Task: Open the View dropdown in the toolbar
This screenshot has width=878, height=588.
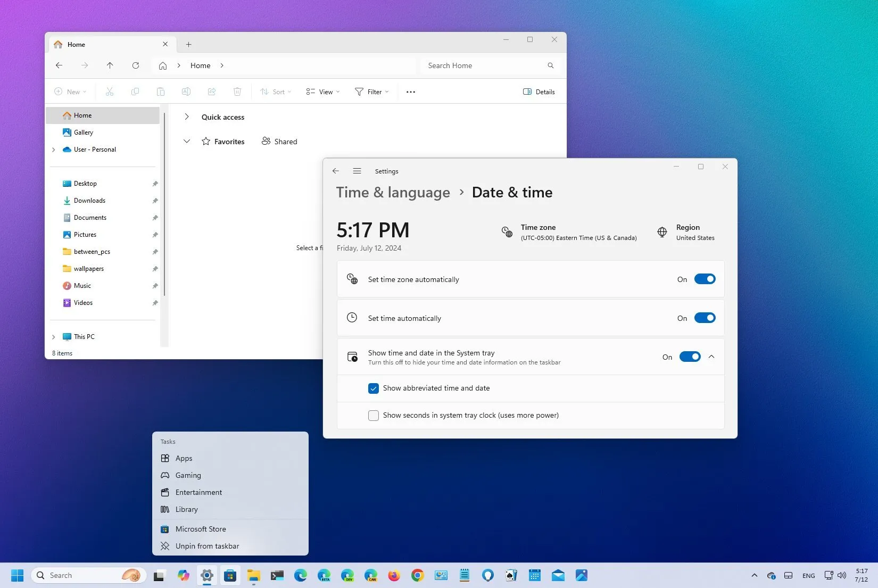Action: pos(322,92)
